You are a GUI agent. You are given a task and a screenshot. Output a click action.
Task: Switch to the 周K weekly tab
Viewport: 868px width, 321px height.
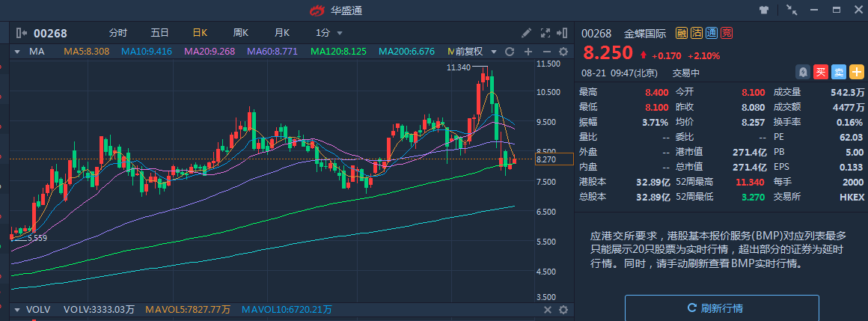point(240,33)
